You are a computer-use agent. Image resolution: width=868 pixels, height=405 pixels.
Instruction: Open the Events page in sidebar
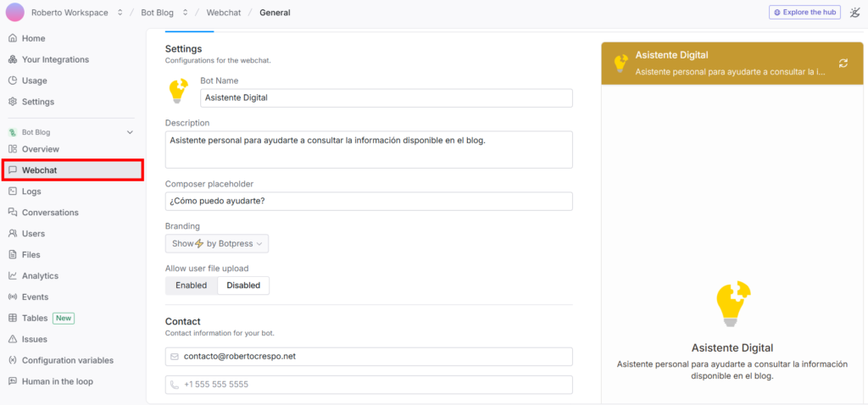click(x=28, y=297)
